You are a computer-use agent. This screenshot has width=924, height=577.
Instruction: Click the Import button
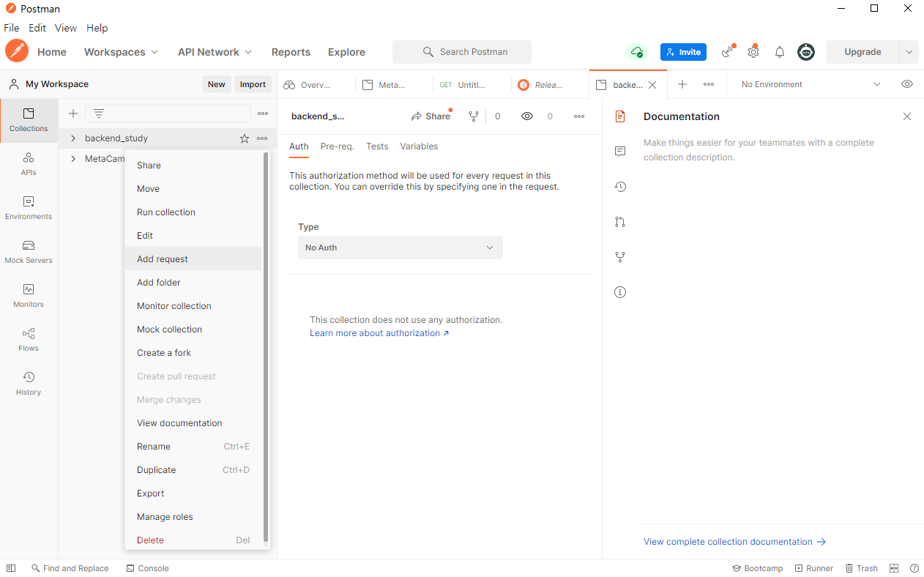click(x=253, y=84)
